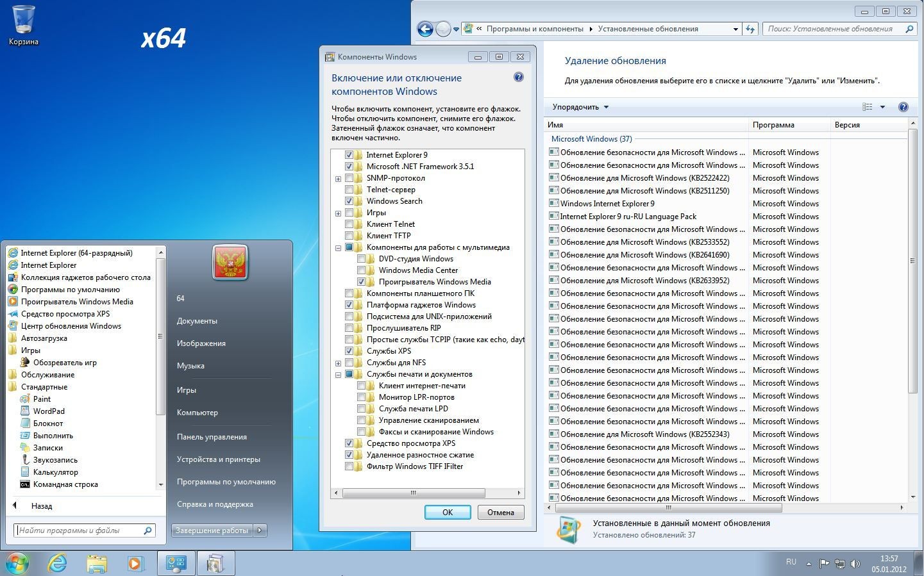Launch Калькулятор from Start menu

click(55, 472)
